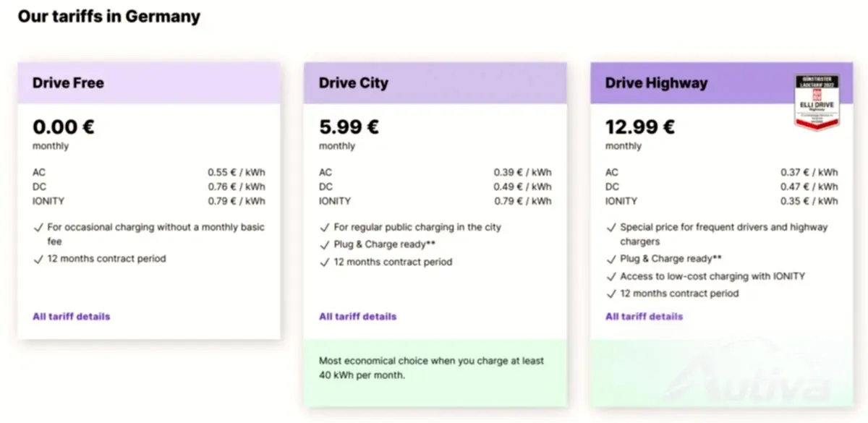868x423 pixels.
Task: Select the Drive Free card header
Action: click(149, 82)
